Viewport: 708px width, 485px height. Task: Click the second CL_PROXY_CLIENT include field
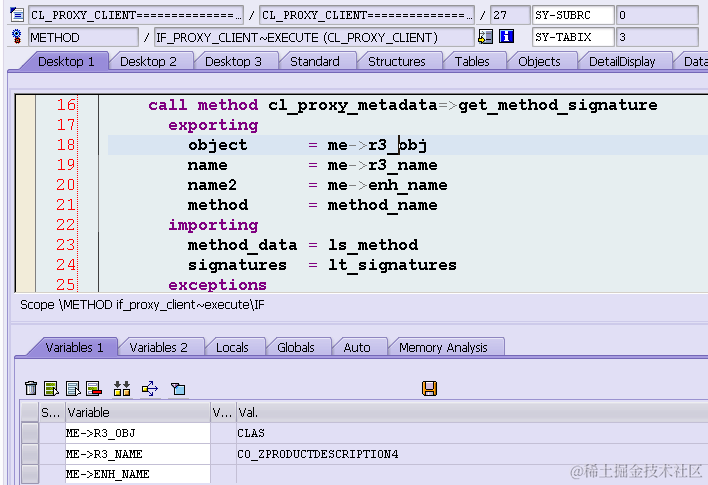[367, 15]
